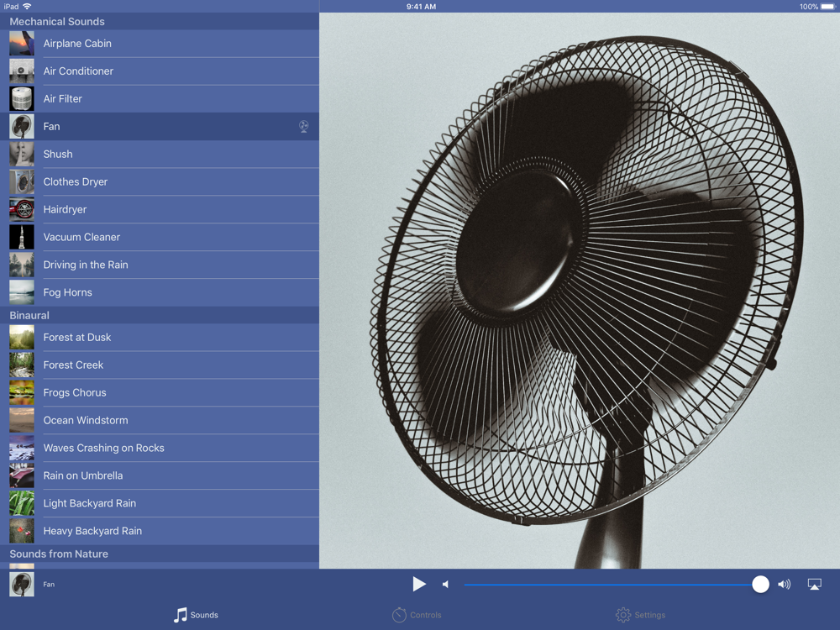Open the Settings tab

[640, 615]
